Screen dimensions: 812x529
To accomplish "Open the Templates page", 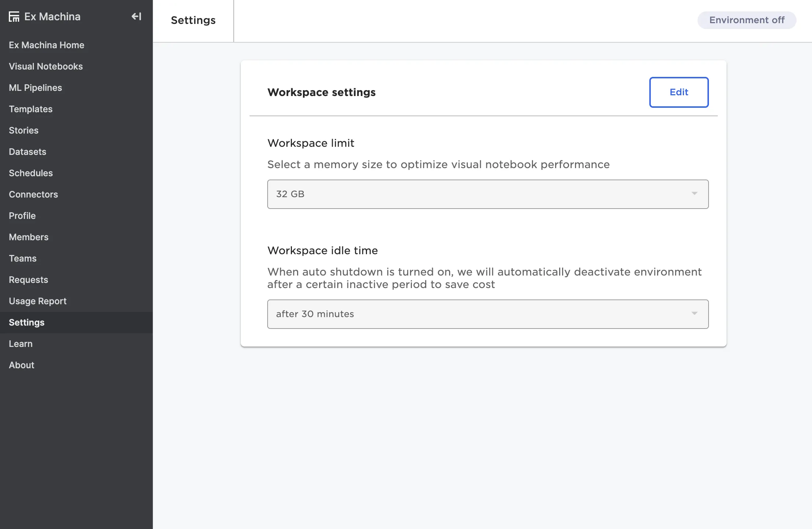I will coord(31,109).
